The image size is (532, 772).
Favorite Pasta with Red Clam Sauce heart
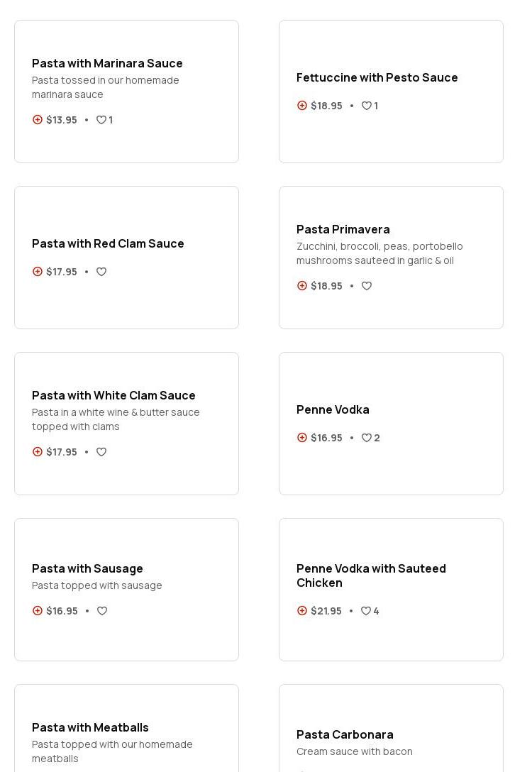coord(101,272)
